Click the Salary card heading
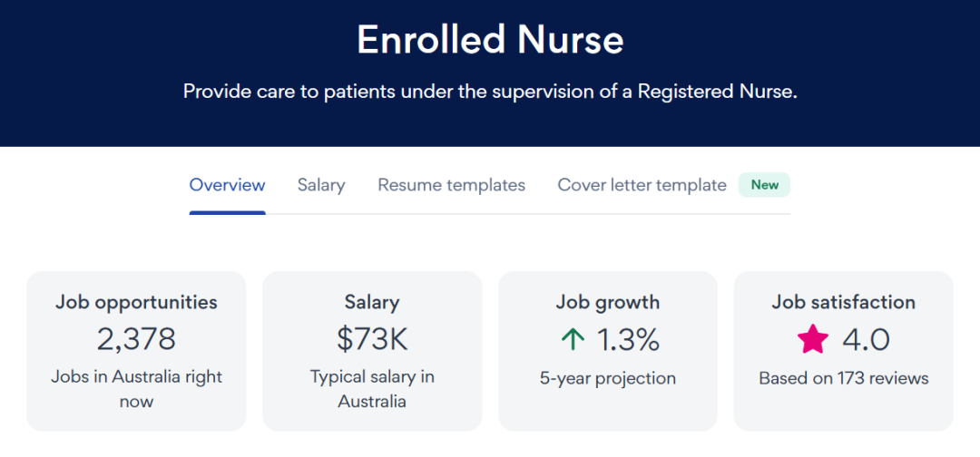 [x=372, y=302]
